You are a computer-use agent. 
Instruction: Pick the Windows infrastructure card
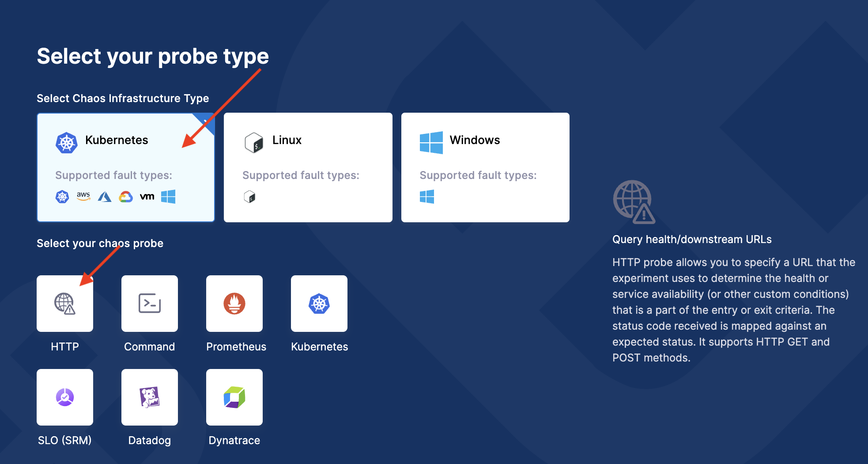click(485, 167)
